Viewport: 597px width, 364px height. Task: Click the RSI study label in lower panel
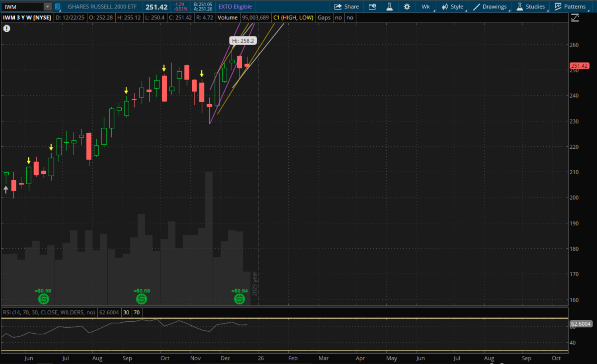[49, 313]
